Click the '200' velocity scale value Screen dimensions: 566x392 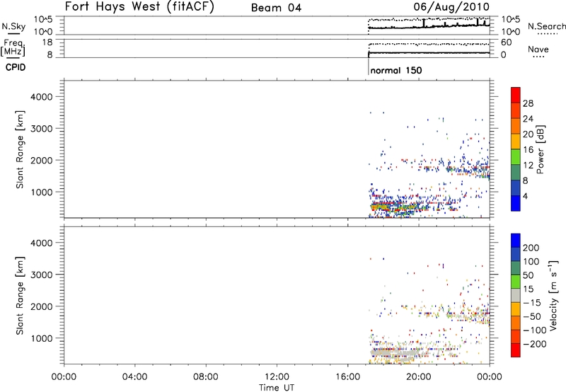click(x=531, y=248)
